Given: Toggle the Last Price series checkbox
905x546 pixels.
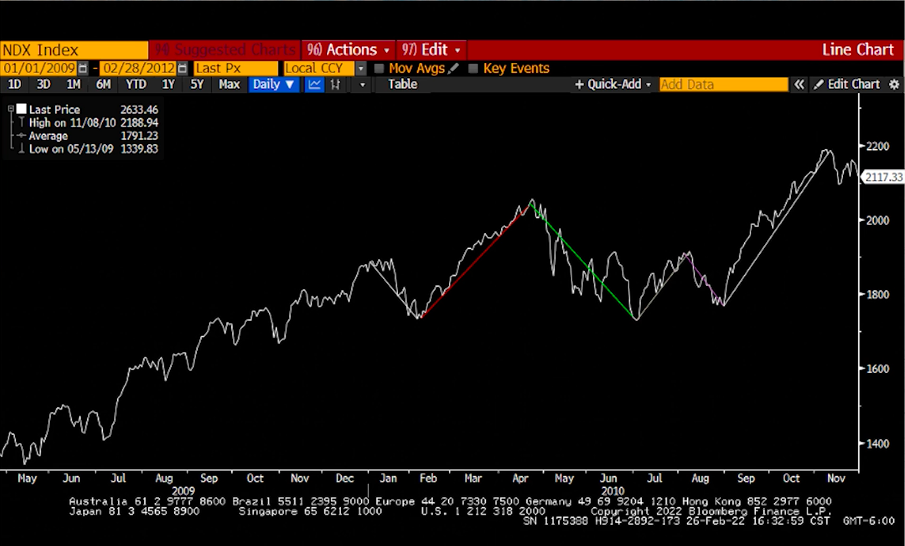Looking at the screenshot, I should 21,110.
